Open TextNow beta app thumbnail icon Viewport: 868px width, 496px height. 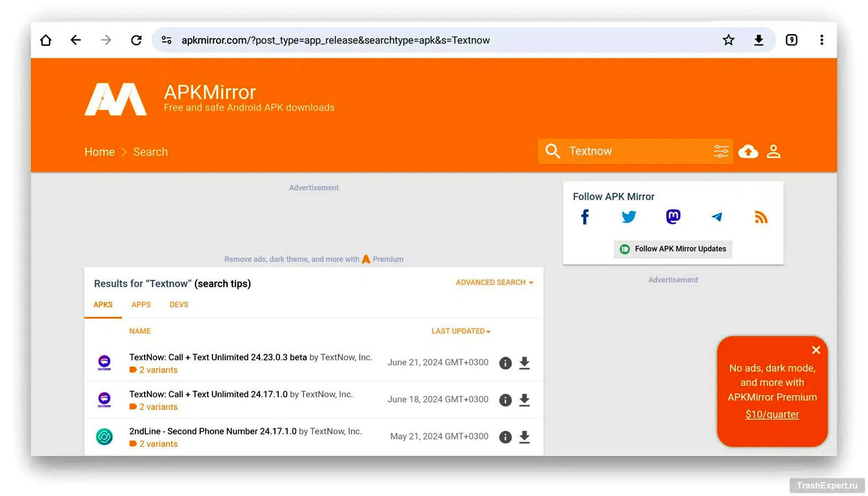[x=104, y=363]
